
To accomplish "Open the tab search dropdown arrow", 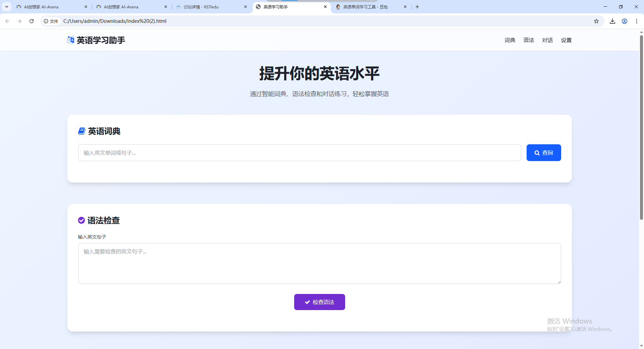I will coord(7,7).
